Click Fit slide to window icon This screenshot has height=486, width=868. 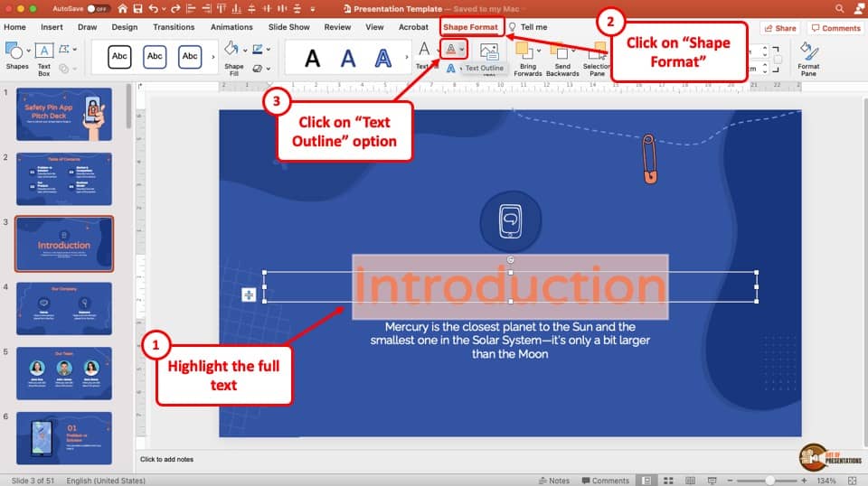coord(852,481)
